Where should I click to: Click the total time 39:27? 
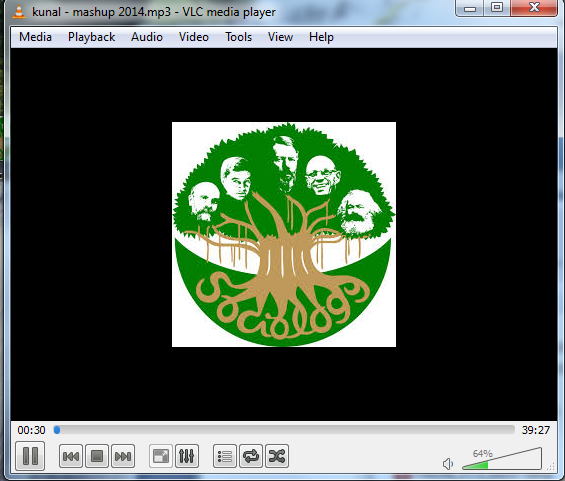pos(536,430)
